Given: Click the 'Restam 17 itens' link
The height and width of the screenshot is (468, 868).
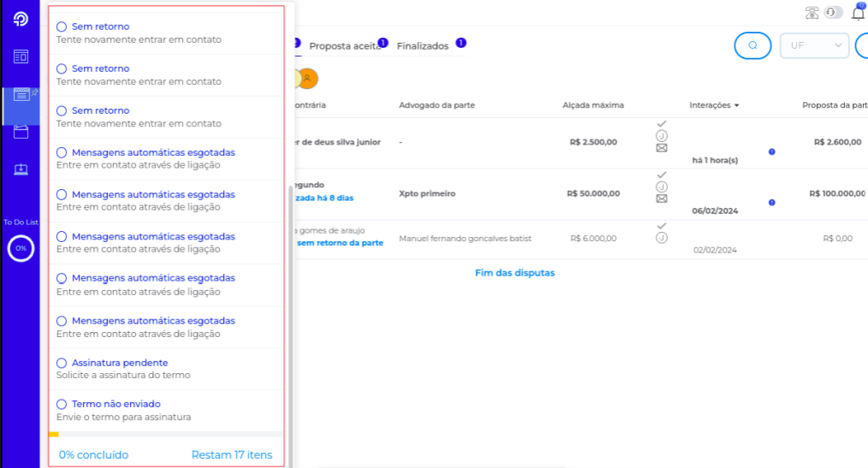Looking at the screenshot, I should point(232,455).
